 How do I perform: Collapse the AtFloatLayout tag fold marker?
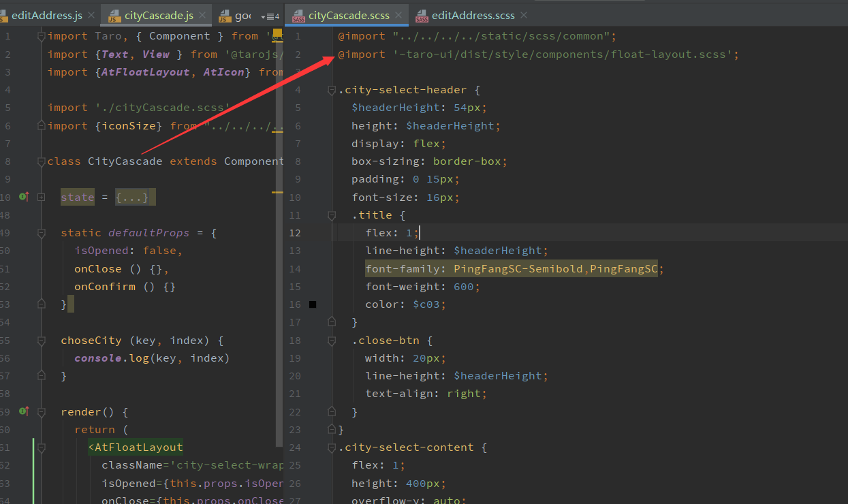(x=42, y=447)
